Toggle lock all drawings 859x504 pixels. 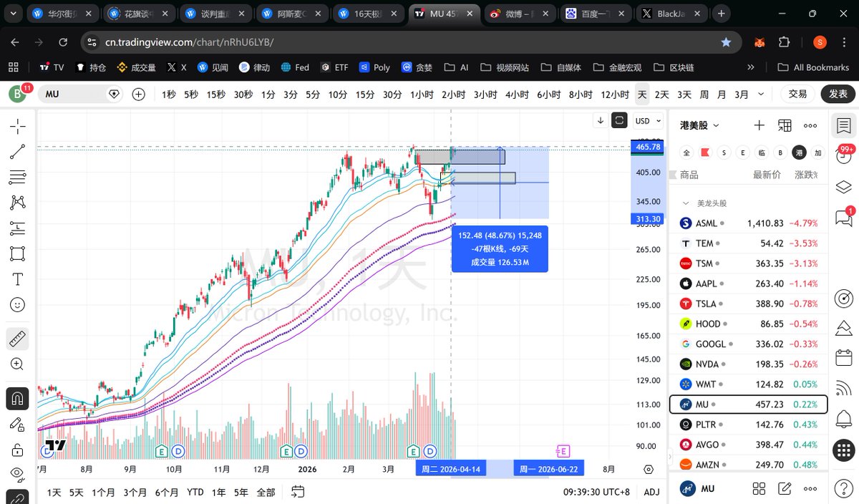(18, 450)
